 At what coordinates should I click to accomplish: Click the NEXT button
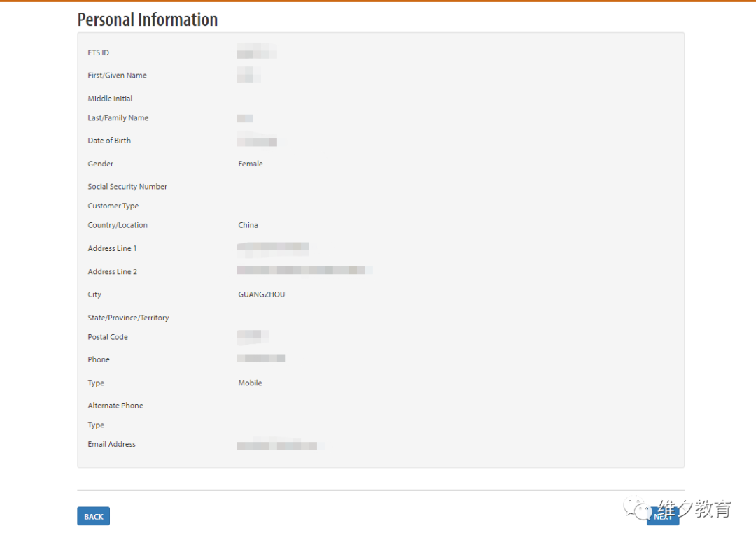(x=663, y=516)
